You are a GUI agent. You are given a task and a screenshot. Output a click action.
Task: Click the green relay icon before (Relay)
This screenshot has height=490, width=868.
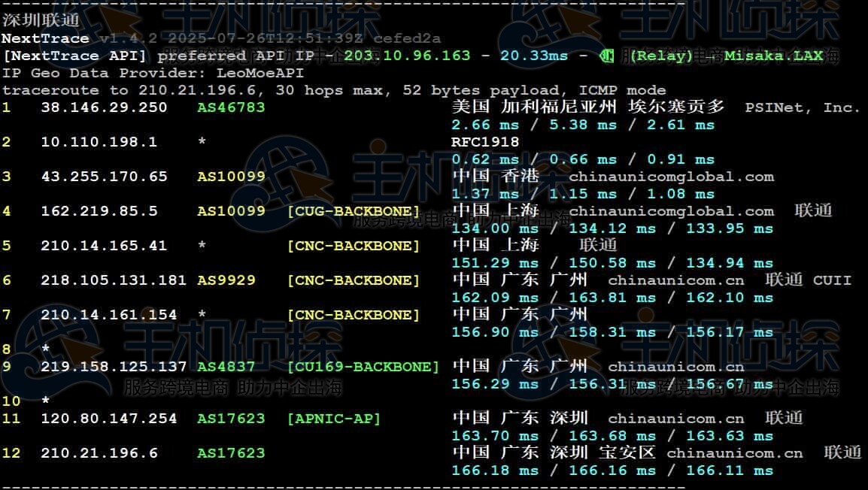pos(607,56)
